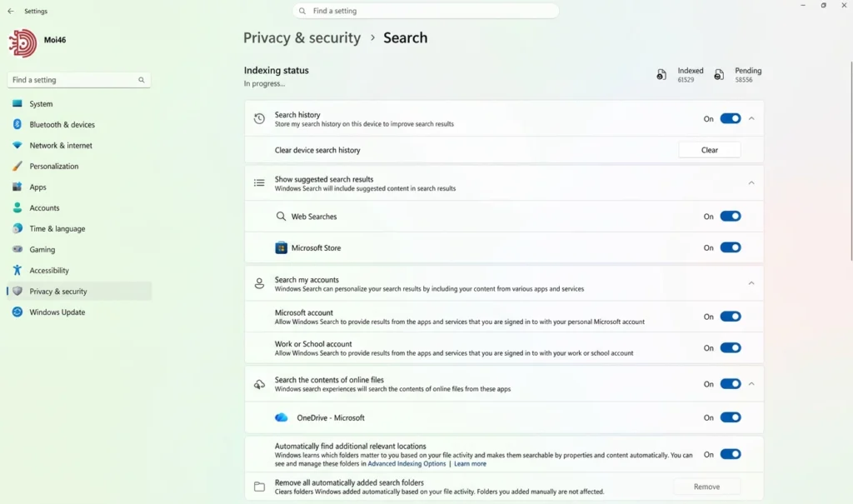Click the back arrow icon in Settings

[11, 11]
